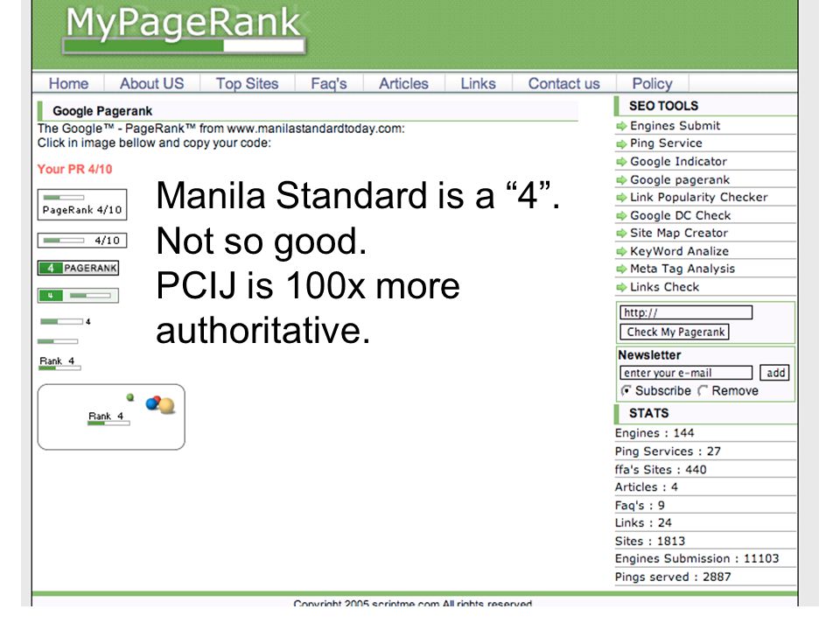Screen dimensions: 840x630
Task: Open the Links menu item
Action: [479, 84]
